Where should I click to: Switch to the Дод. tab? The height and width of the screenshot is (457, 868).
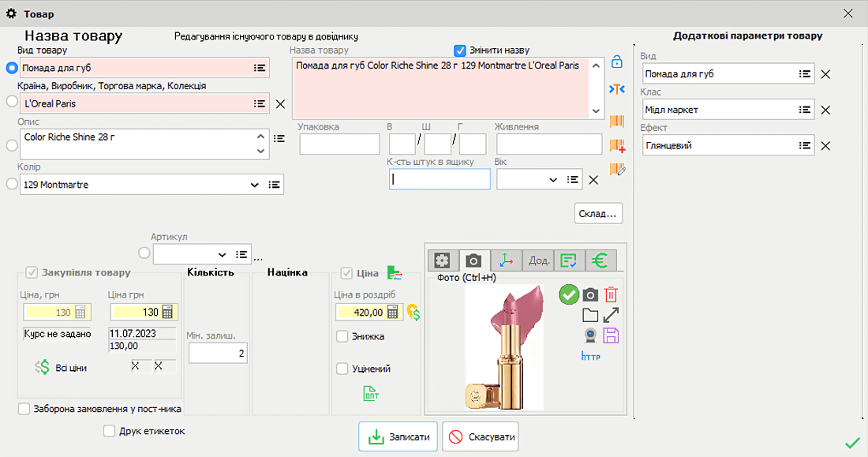click(x=537, y=260)
